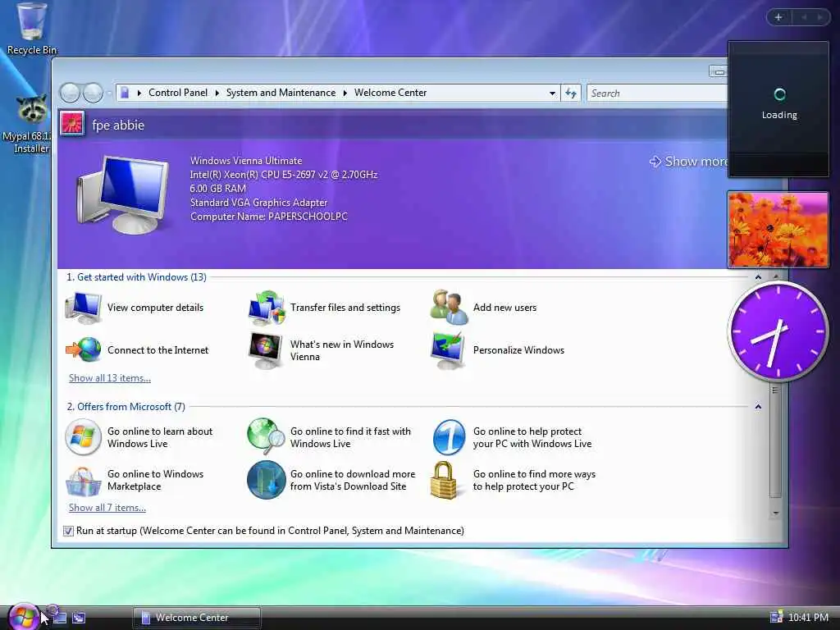Click the Back navigation button
840x630 pixels.
71,93
